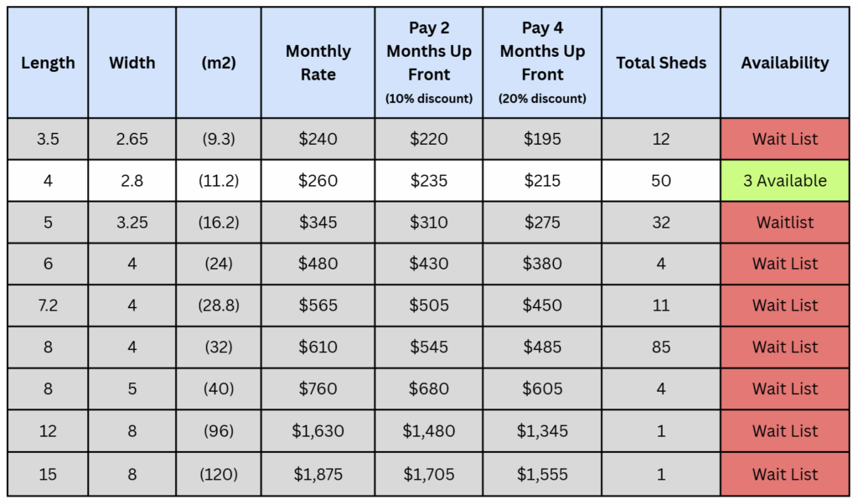The height and width of the screenshot is (504, 858).
Task: Select the $240 monthly rate cell
Action: point(318,139)
